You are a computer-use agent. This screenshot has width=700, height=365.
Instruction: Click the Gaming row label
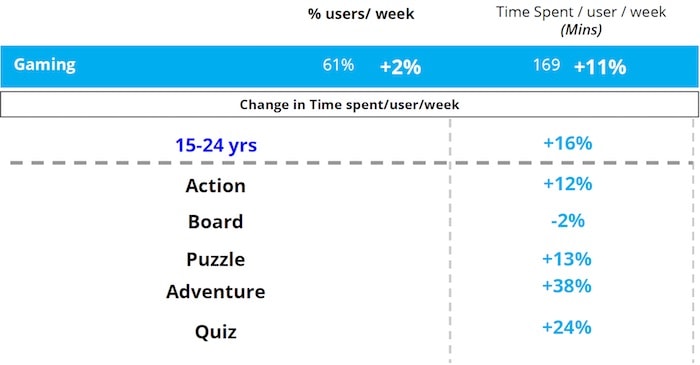[45, 65]
